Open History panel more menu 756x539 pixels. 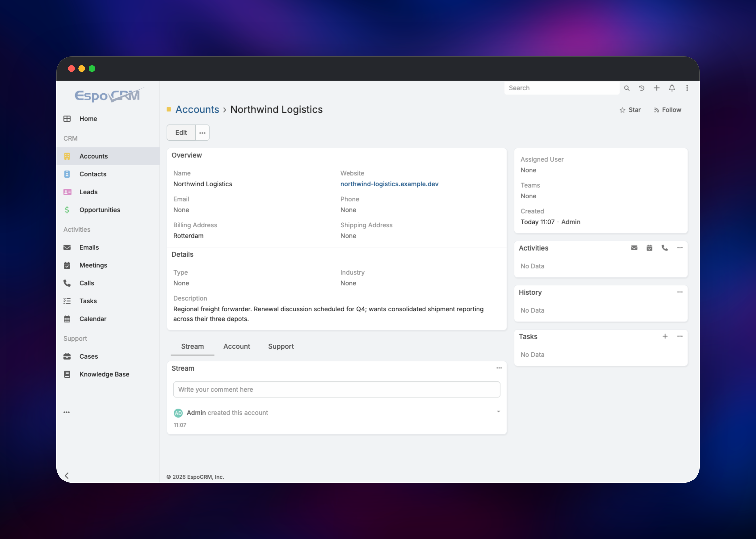pos(680,292)
